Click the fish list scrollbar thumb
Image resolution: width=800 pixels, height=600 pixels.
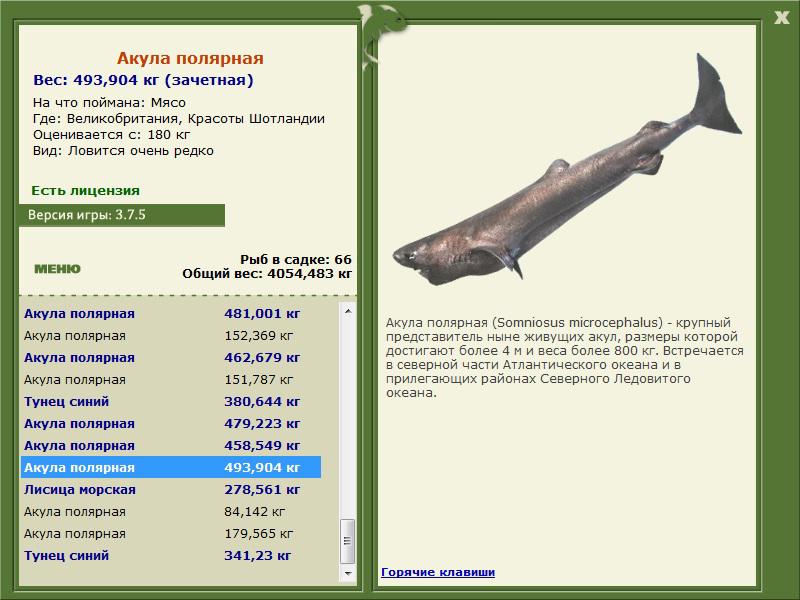[x=348, y=541]
